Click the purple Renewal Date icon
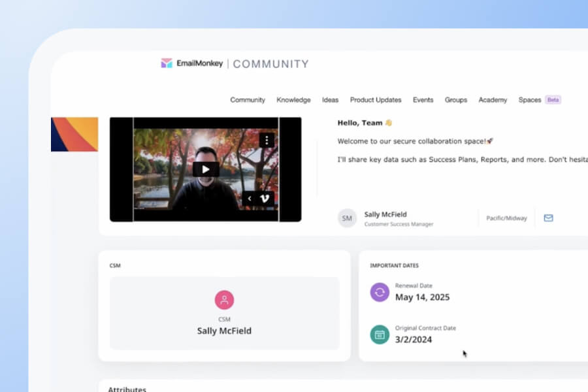Image resolution: width=588 pixels, height=392 pixels. coord(380,292)
